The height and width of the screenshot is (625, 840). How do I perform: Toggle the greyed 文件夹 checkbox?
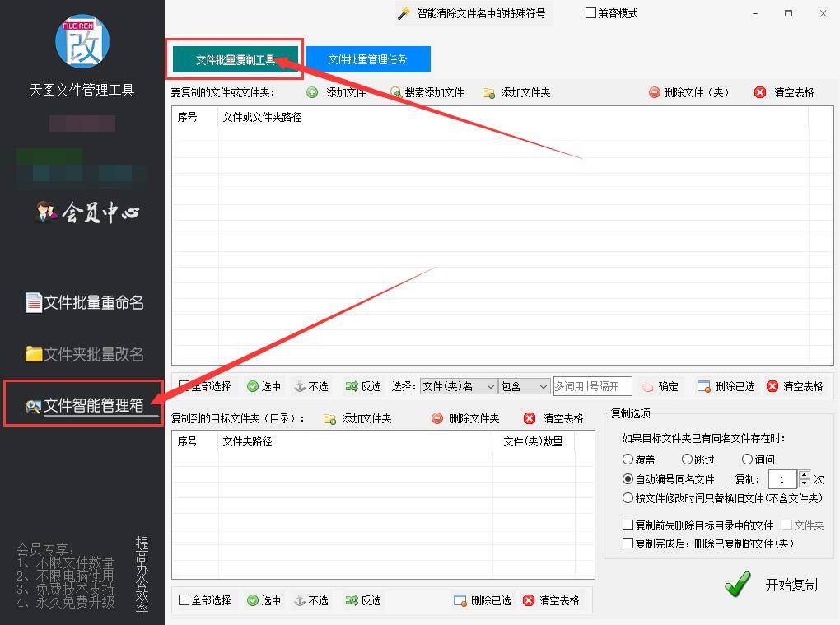coord(786,525)
